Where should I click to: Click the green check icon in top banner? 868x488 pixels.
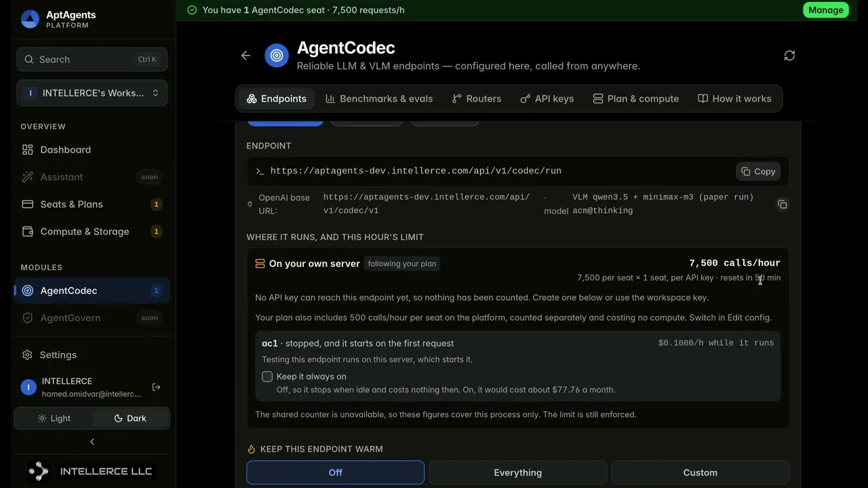tap(192, 10)
